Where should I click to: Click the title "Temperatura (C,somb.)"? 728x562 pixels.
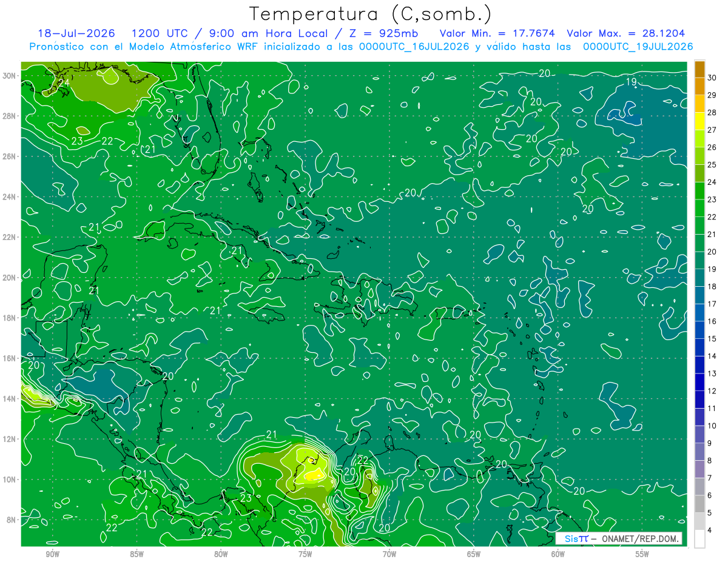369,14
